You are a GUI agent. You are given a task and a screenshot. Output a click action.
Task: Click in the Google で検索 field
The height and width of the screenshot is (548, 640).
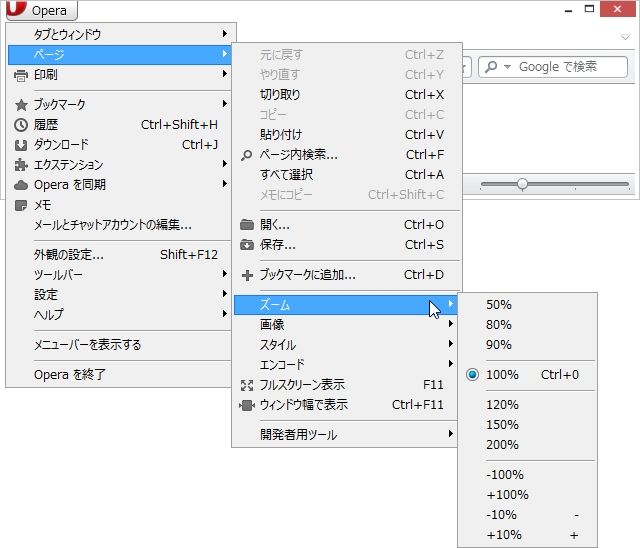(x=553, y=67)
